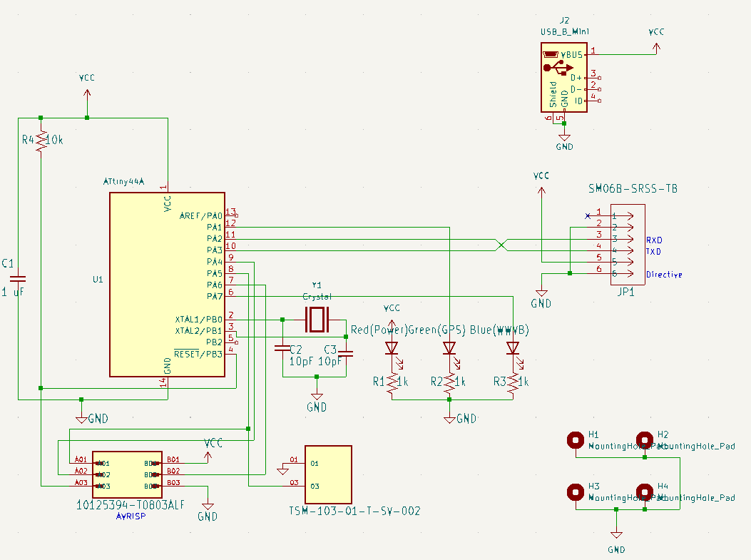751x560 pixels.
Task: Click the XTAL1/PB0 pin label
Action: [x=199, y=320]
